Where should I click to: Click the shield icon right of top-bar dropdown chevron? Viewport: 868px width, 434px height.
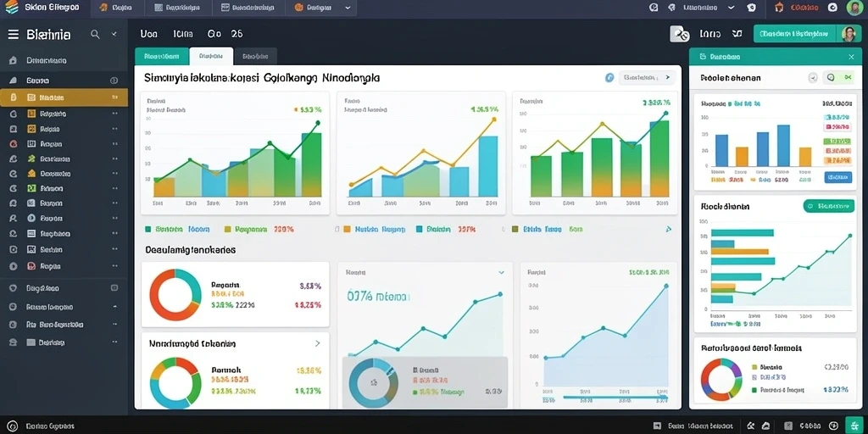pyautogui.click(x=751, y=8)
